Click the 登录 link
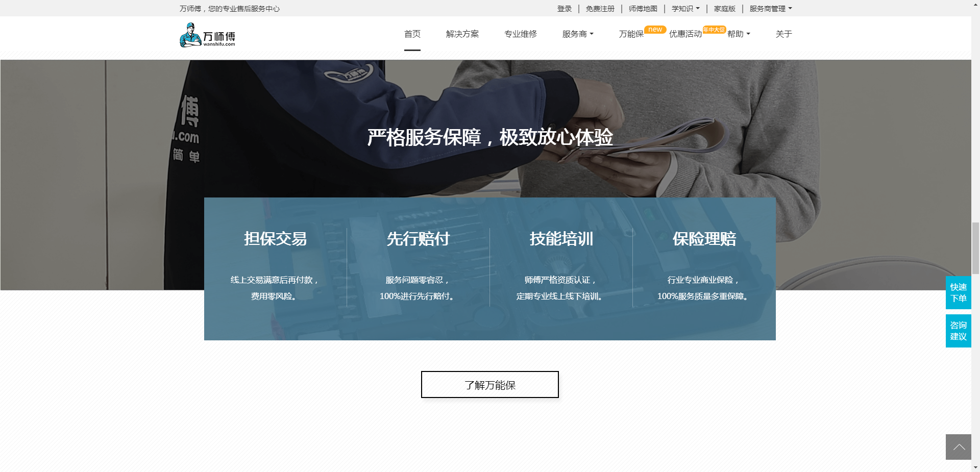This screenshot has height=472, width=980. point(564,9)
